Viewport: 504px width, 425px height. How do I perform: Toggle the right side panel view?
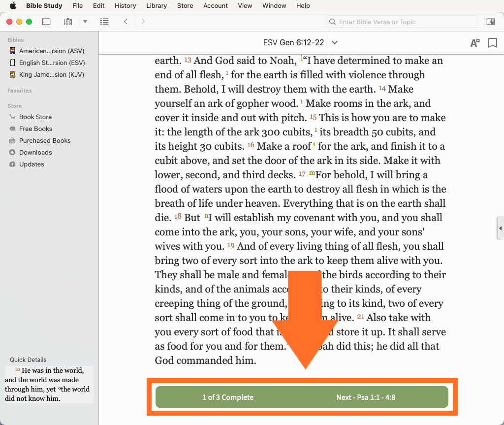pos(490,22)
